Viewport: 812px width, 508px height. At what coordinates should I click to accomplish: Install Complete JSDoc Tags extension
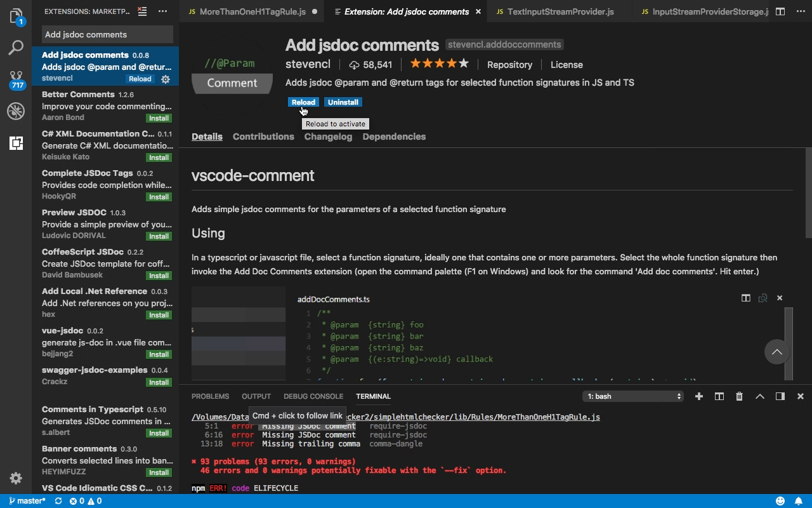159,197
